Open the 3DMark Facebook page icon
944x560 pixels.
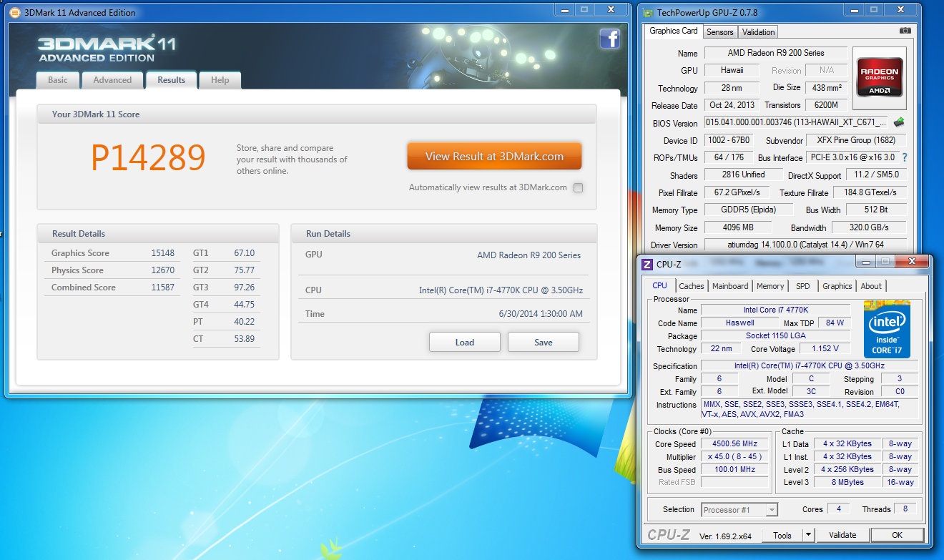click(x=609, y=39)
